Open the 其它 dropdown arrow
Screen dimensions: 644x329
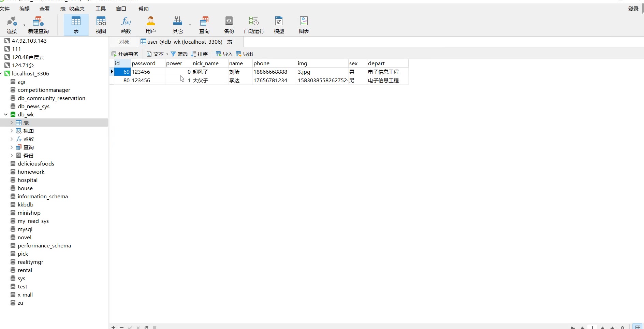point(190,25)
